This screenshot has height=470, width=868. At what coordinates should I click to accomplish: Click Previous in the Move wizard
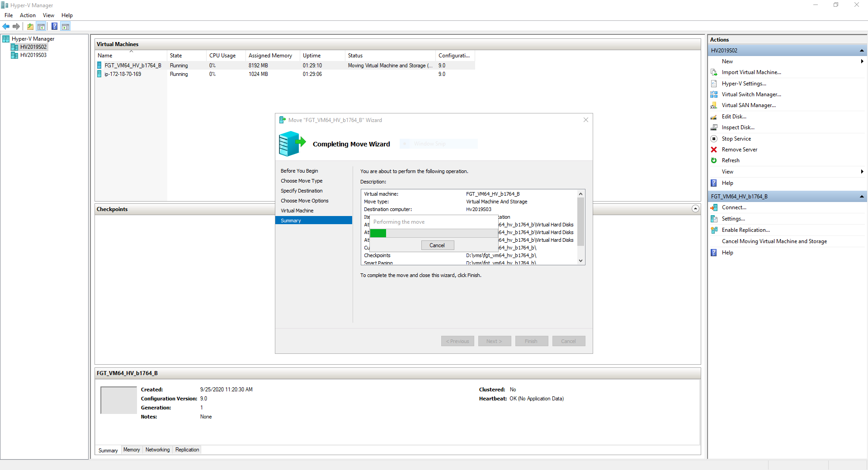(x=457, y=341)
